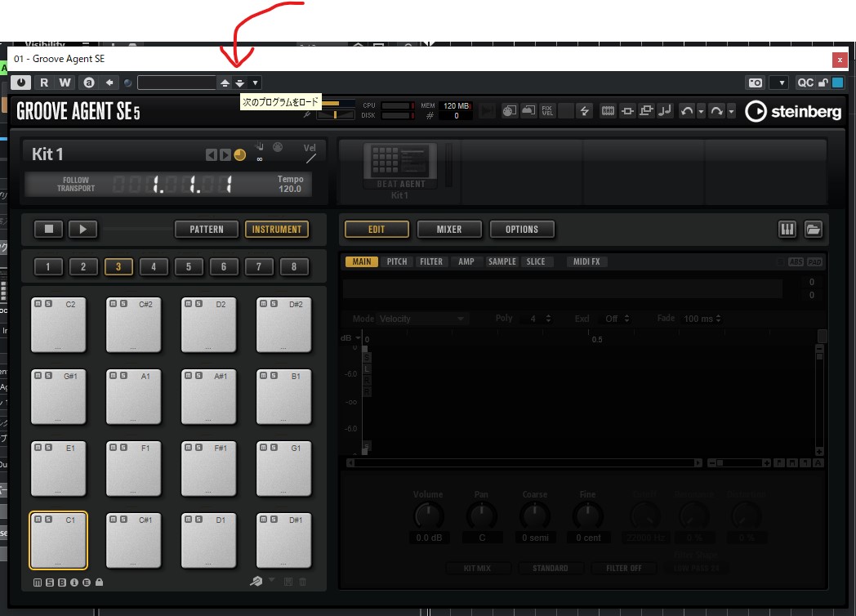The height and width of the screenshot is (616, 856).
Task: Click the lightning bolt icon
Action: [584, 111]
